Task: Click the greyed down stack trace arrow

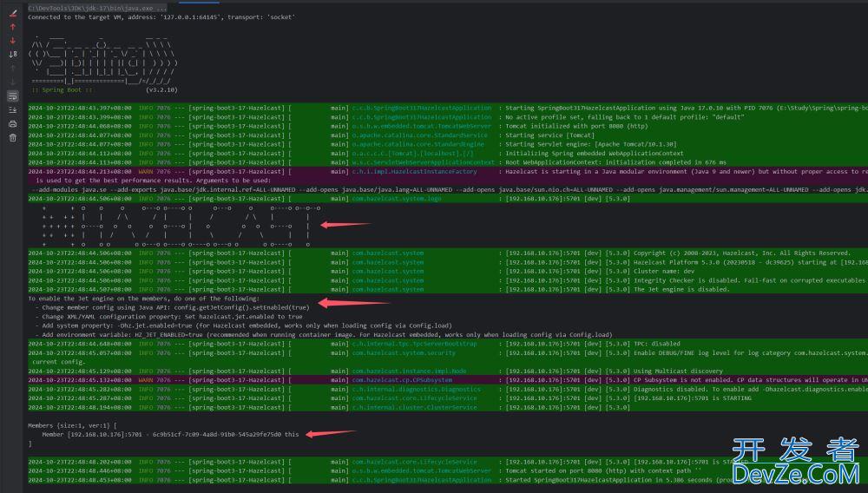Action: tap(13, 82)
